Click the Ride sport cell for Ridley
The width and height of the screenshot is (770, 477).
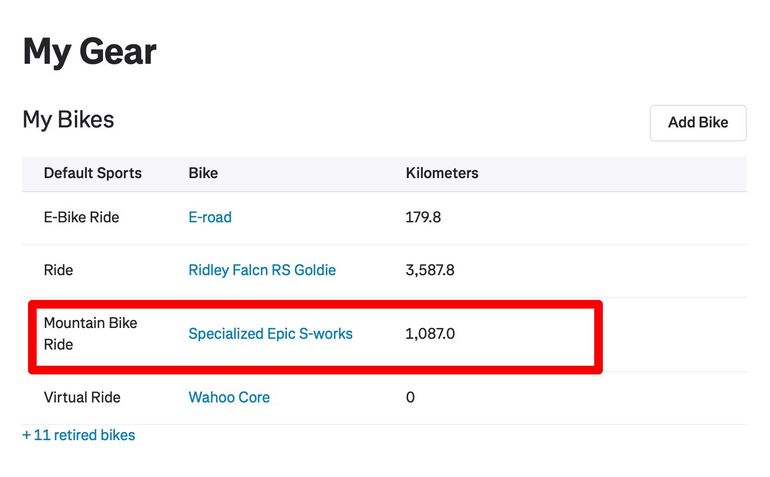click(x=58, y=270)
